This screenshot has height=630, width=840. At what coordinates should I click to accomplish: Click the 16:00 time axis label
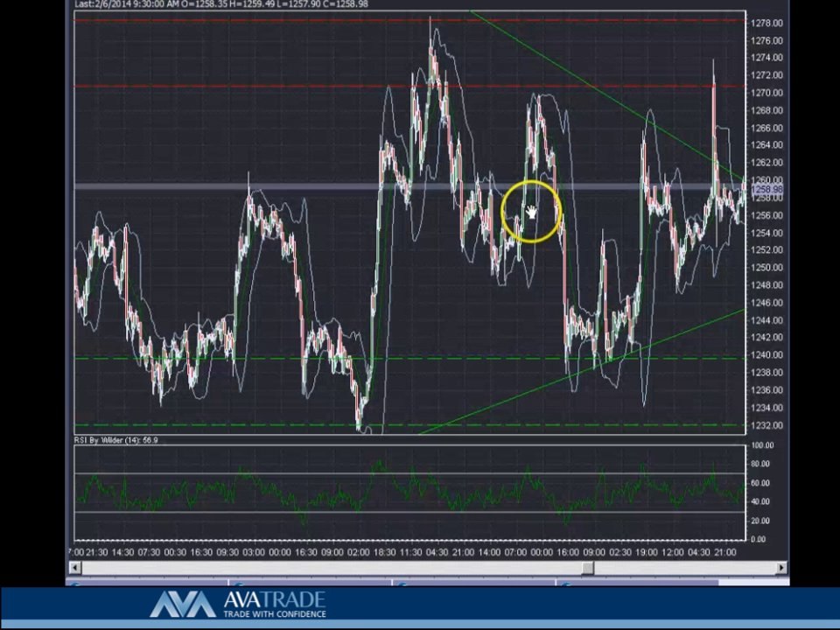point(568,552)
